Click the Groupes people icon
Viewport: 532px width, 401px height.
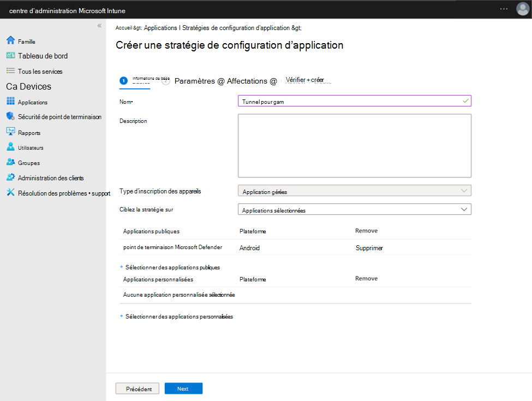coord(10,162)
